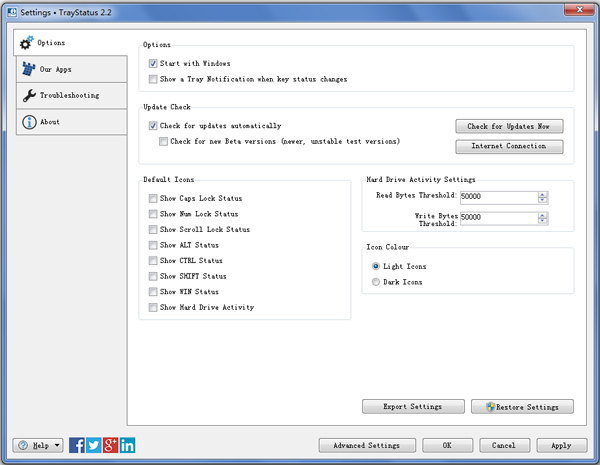Click the TrayStatus title bar icon
This screenshot has width=600, height=465.
tap(12, 12)
